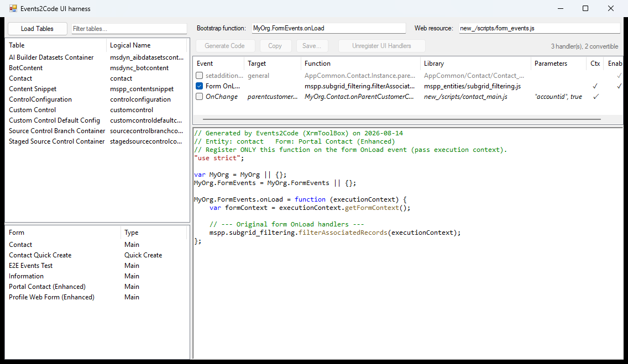Image resolution: width=628 pixels, height=364 pixels.
Task: Select the Custom Control table row
Action: (97, 109)
